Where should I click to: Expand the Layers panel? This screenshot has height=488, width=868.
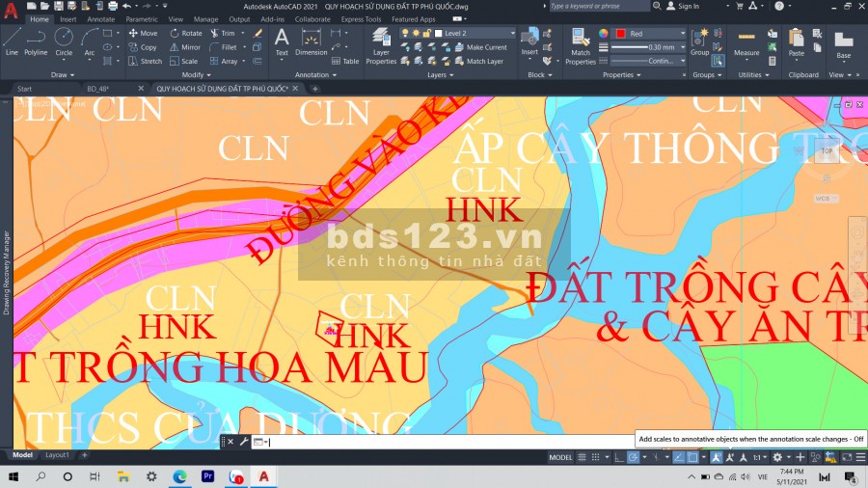pyautogui.click(x=440, y=74)
